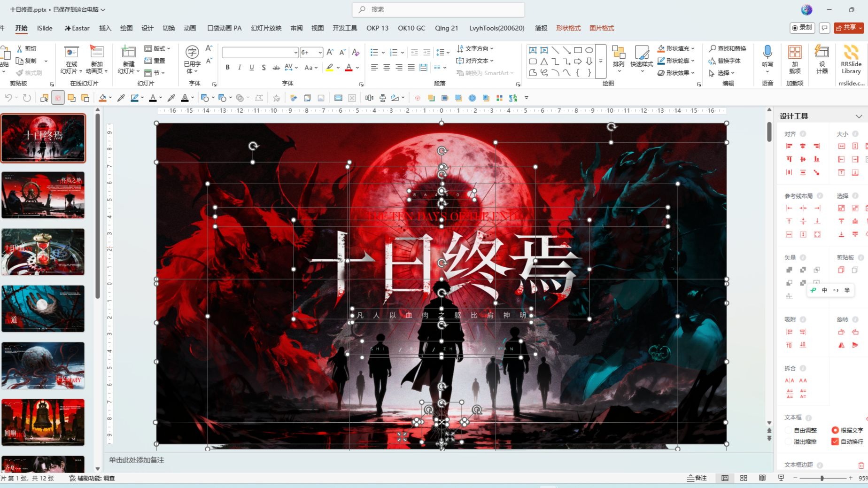
Task: Pick the oval shape from gallery
Action: [x=589, y=50]
